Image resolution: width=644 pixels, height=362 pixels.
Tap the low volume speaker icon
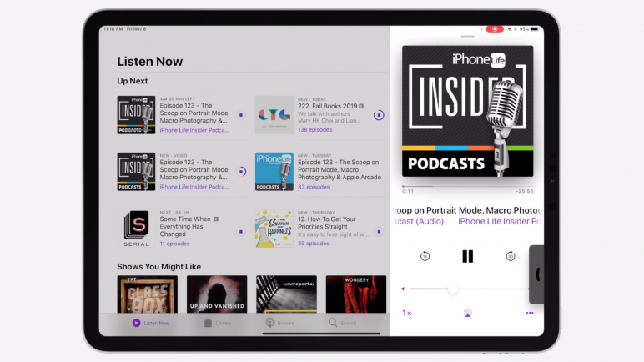click(x=403, y=289)
